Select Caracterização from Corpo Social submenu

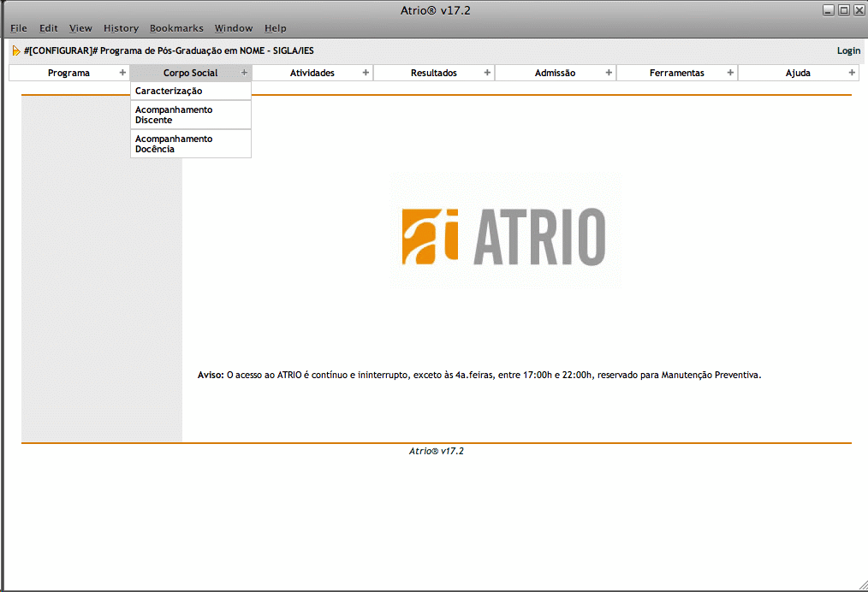[x=169, y=91]
